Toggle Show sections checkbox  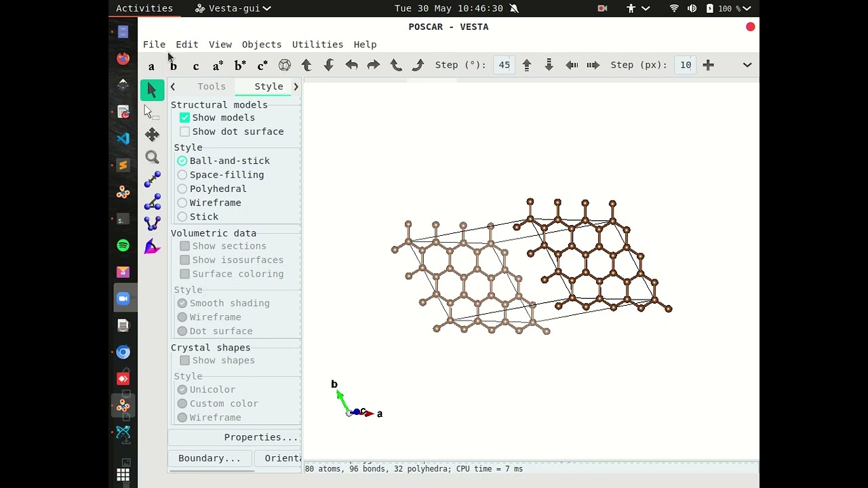coord(184,246)
